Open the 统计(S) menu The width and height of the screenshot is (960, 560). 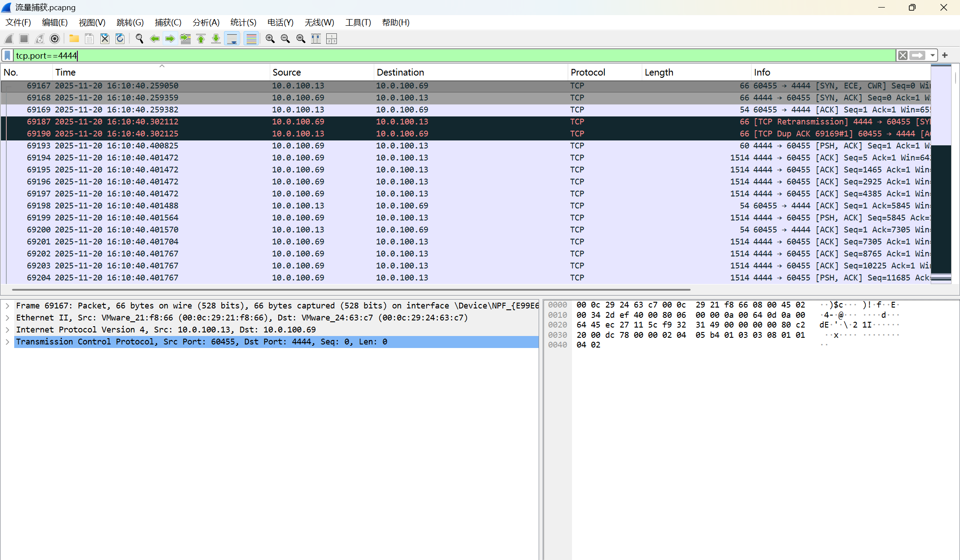tap(243, 23)
